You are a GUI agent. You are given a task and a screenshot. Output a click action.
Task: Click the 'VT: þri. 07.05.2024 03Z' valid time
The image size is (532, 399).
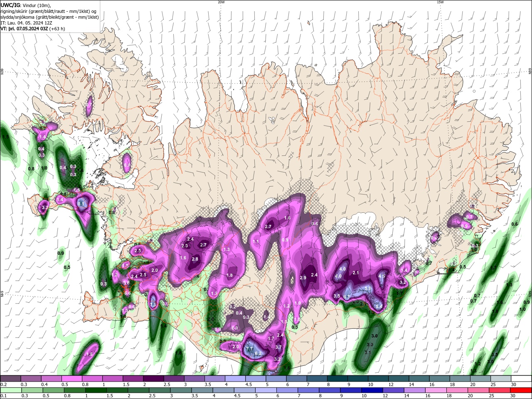[x=24, y=29]
